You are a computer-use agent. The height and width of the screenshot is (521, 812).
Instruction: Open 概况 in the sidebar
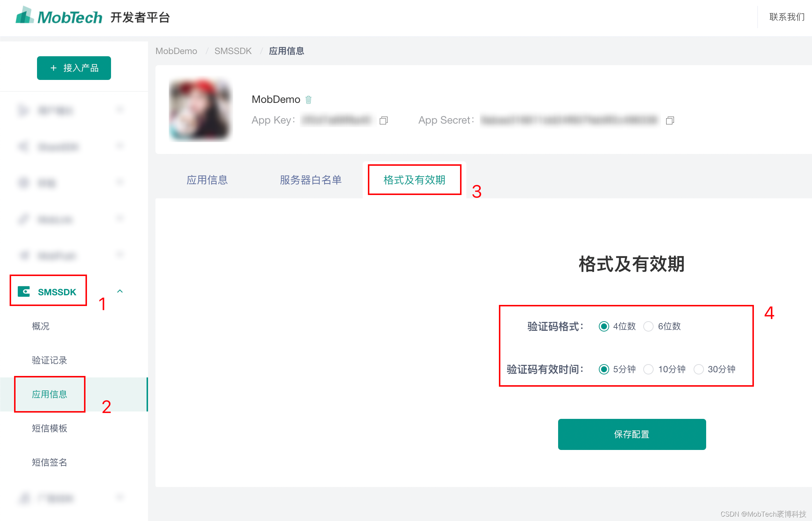pos(41,326)
